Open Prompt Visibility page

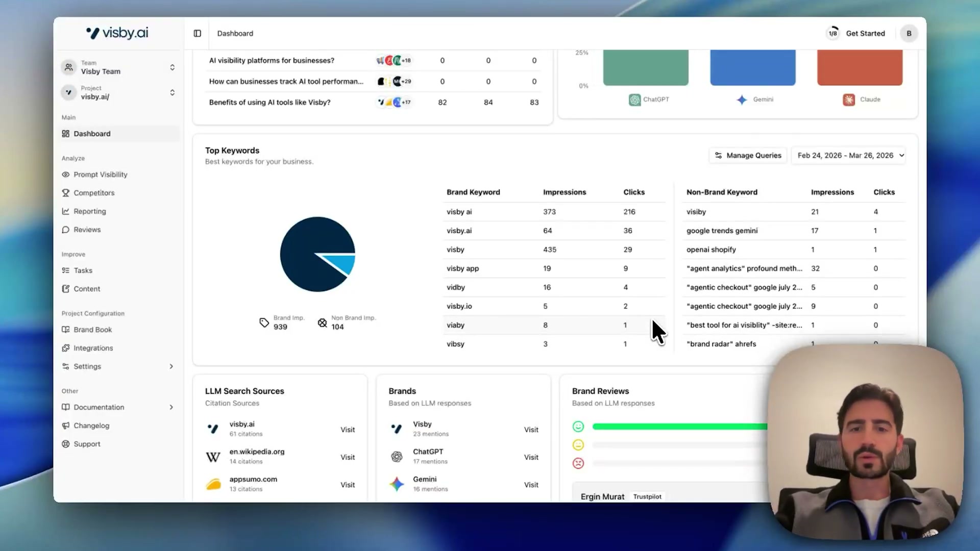pyautogui.click(x=100, y=174)
